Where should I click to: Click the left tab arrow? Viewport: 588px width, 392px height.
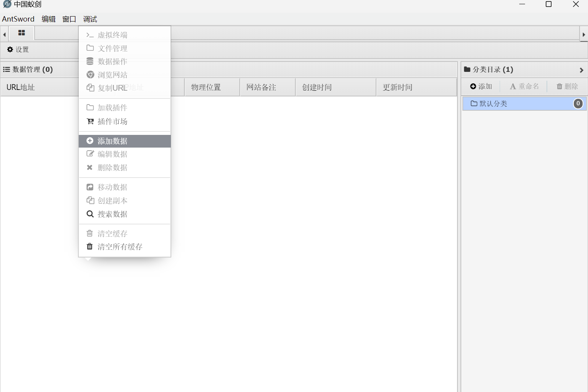(x=4, y=35)
